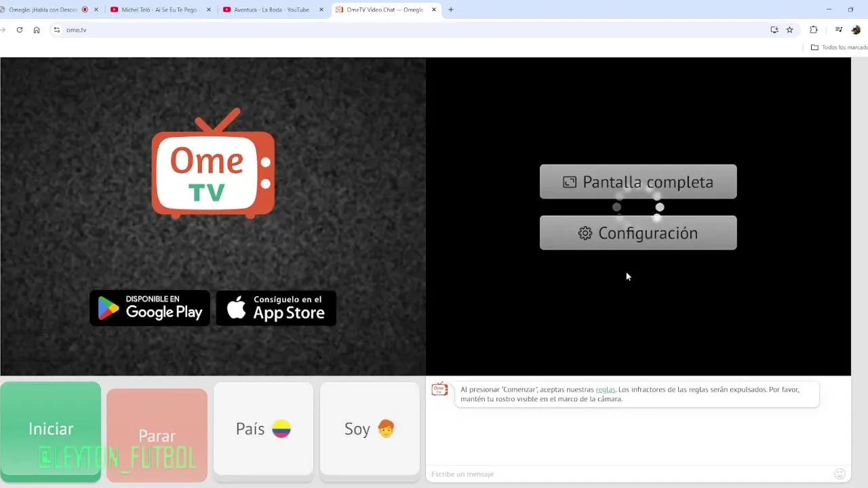The width and height of the screenshot is (868, 488).
Task: Select the OmeTV Video Chat tab
Action: [385, 9]
